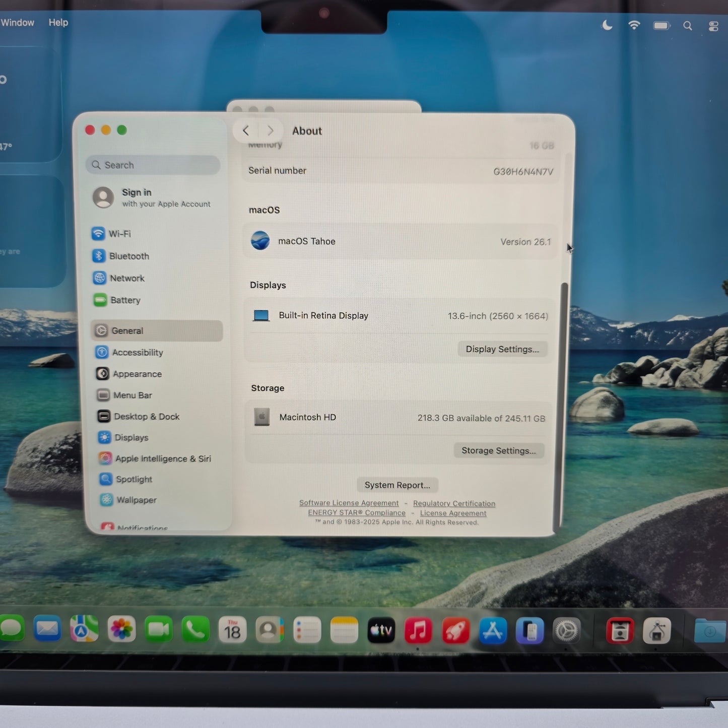Screen dimensions: 728x728
Task: Open Accessibility settings
Action: coord(137,352)
